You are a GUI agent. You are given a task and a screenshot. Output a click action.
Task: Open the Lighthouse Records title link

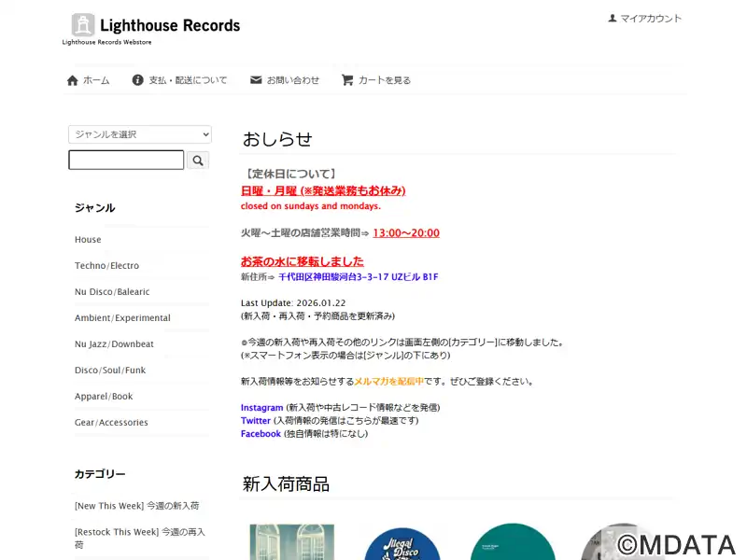(170, 25)
